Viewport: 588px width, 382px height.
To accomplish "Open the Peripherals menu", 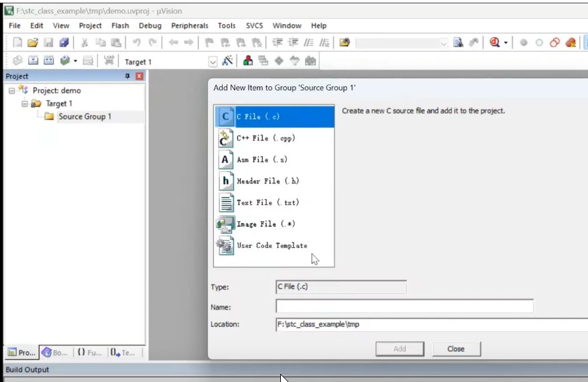I will point(190,25).
